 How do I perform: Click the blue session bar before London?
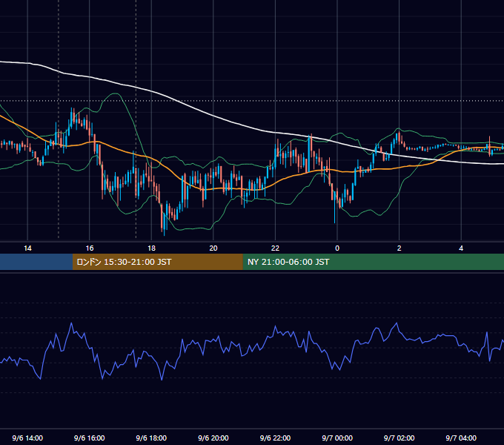[x=36, y=262]
